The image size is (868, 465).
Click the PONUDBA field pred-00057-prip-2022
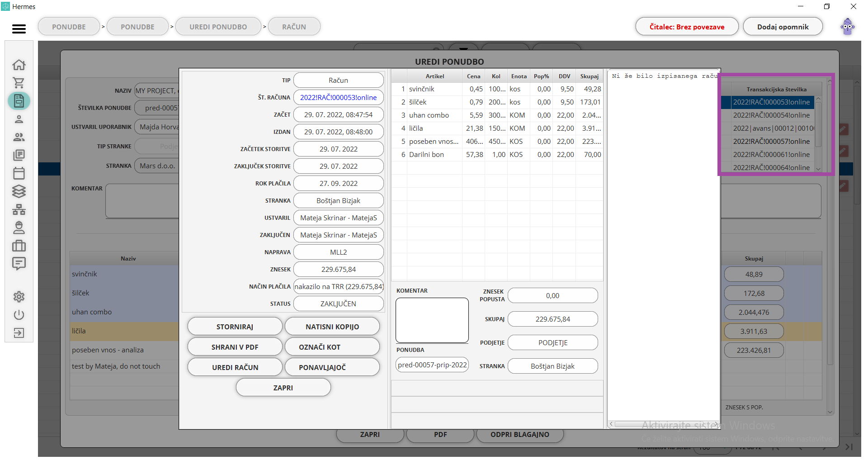point(432,365)
